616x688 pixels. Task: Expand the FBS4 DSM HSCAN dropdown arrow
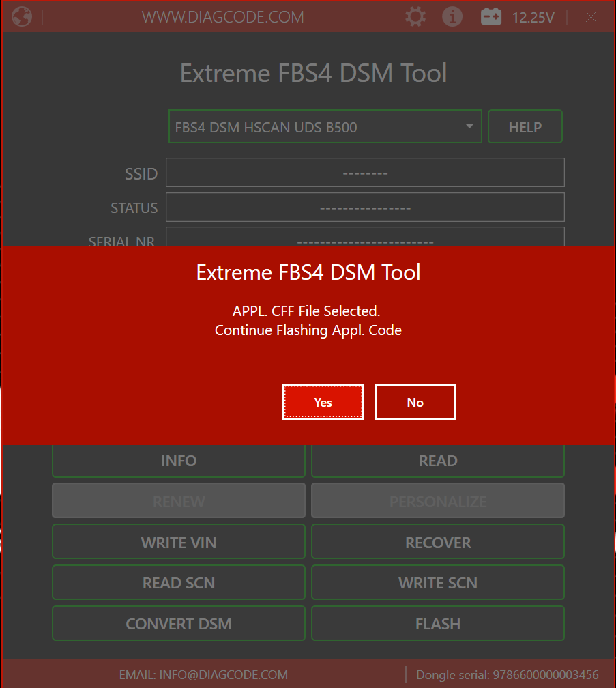469,127
